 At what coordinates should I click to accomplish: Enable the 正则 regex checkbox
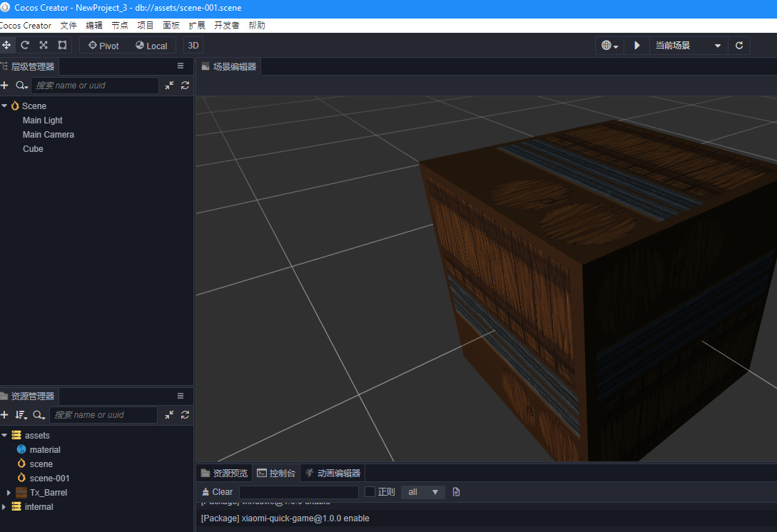click(x=370, y=492)
